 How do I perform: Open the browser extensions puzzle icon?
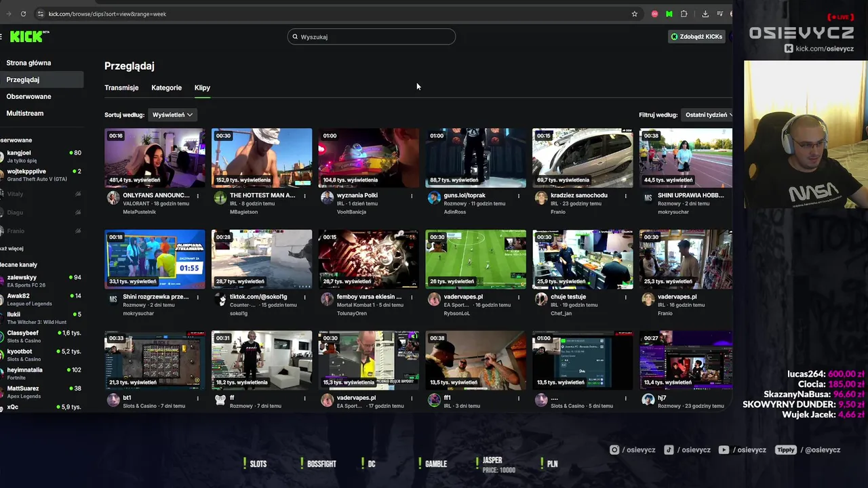point(684,14)
